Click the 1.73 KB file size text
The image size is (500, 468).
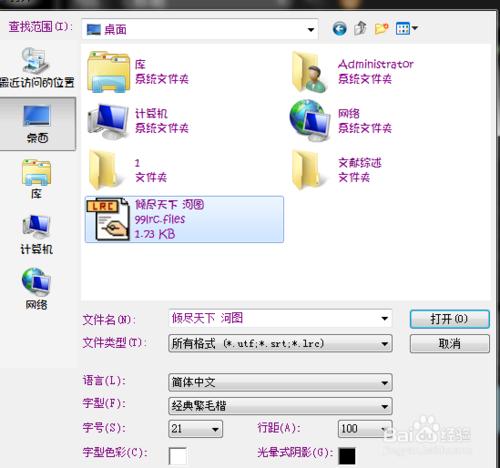155,234
